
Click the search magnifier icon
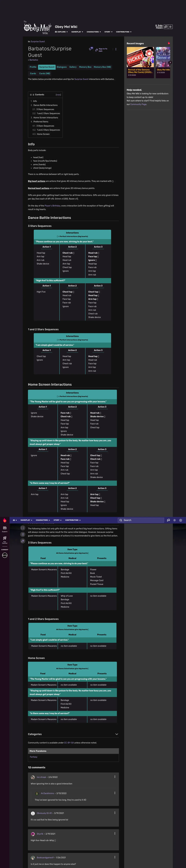tap(121, 520)
